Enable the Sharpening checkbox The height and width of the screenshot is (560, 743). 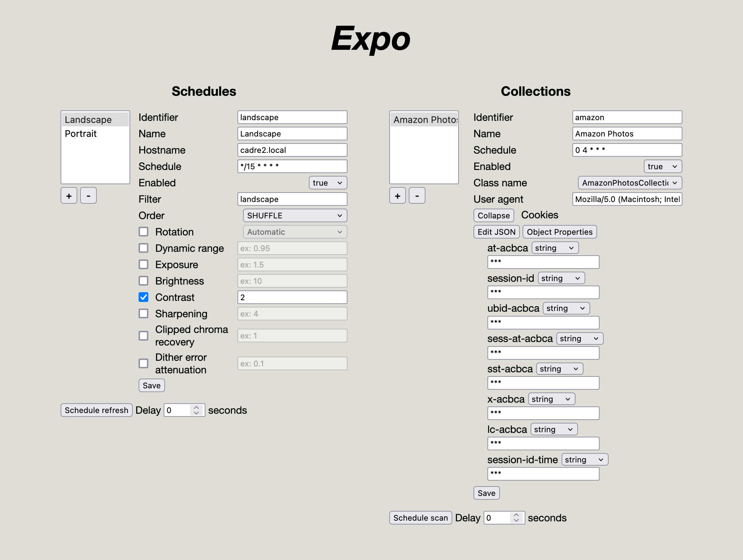143,313
